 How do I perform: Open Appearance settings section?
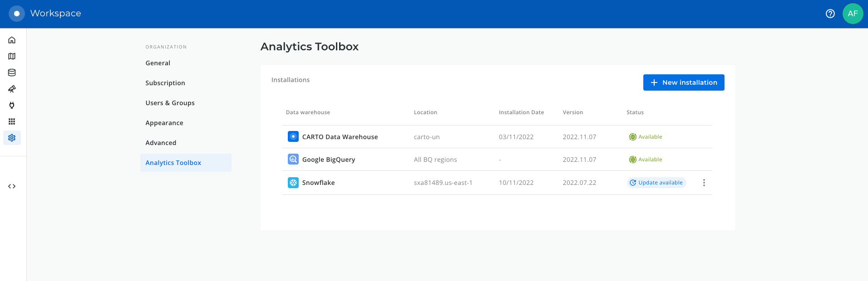pyautogui.click(x=164, y=123)
